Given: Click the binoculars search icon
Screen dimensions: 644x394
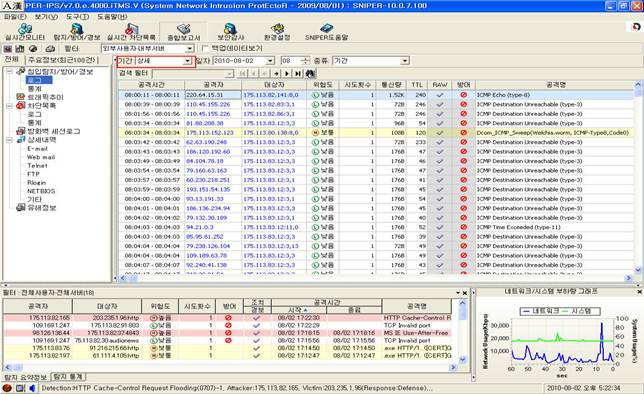Looking at the screenshot, I should point(310,73).
